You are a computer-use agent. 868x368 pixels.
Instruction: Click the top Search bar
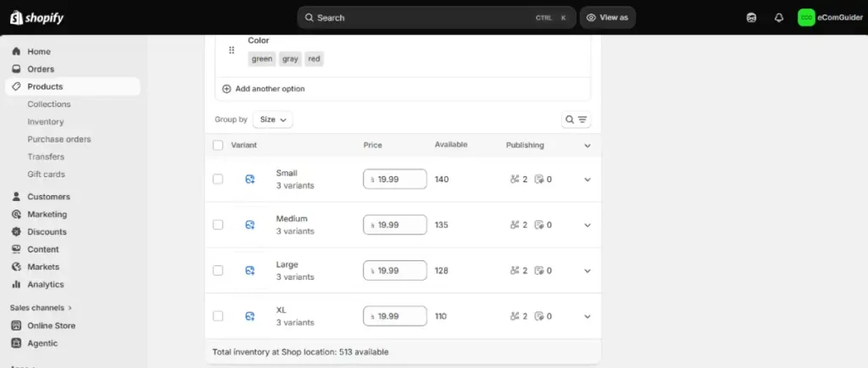[x=437, y=18]
